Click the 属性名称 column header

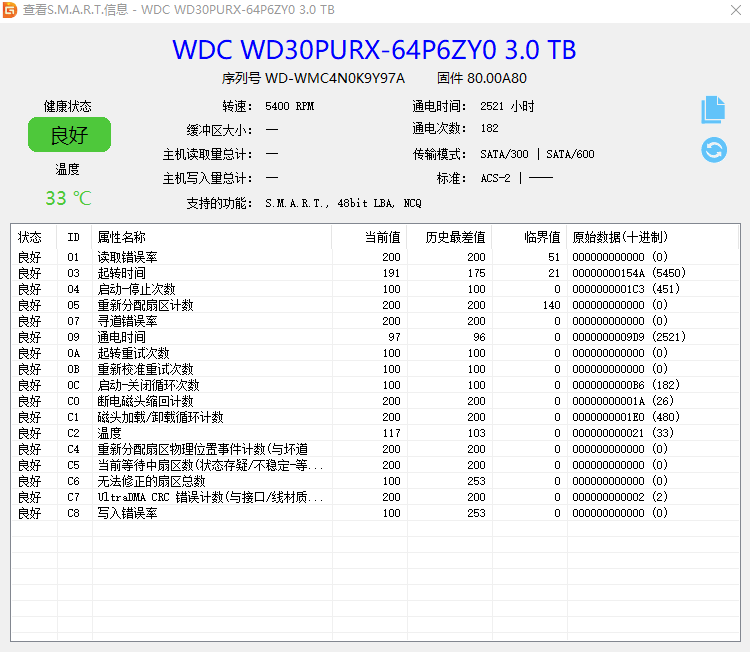click(121, 237)
